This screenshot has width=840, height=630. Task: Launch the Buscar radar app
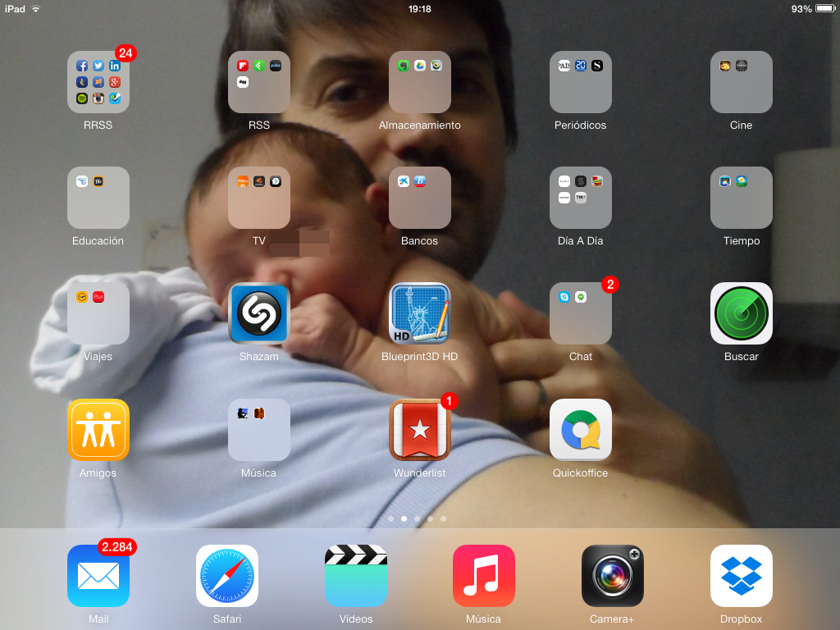(x=742, y=313)
